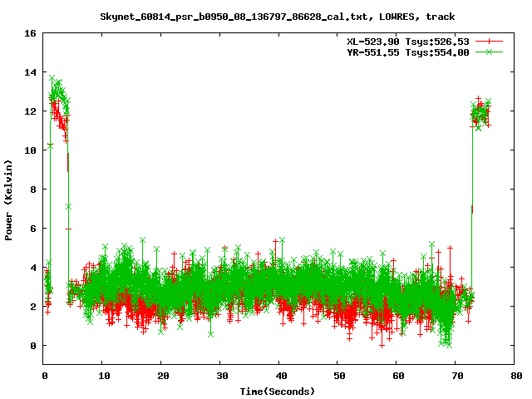The image size is (532, 399).
Task: Click x-axis tick label 60
Action: [399, 376]
